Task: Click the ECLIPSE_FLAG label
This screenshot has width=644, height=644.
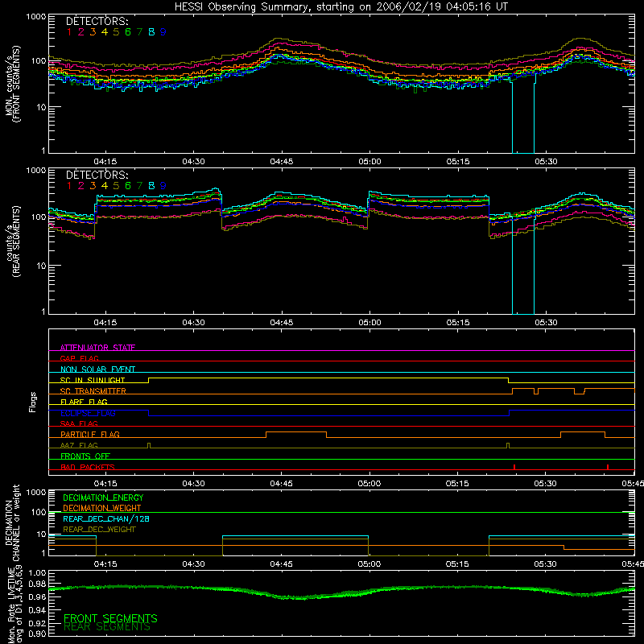Action: point(88,413)
